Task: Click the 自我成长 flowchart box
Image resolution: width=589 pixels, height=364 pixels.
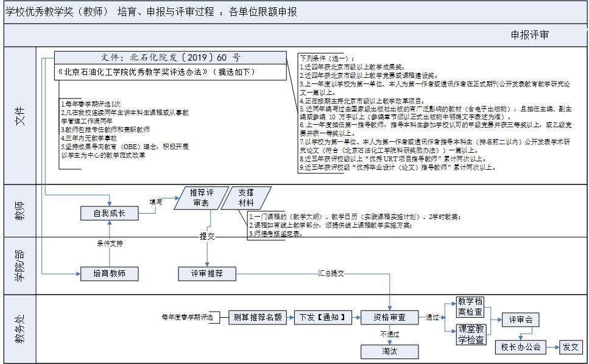Action: (x=109, y=213)
